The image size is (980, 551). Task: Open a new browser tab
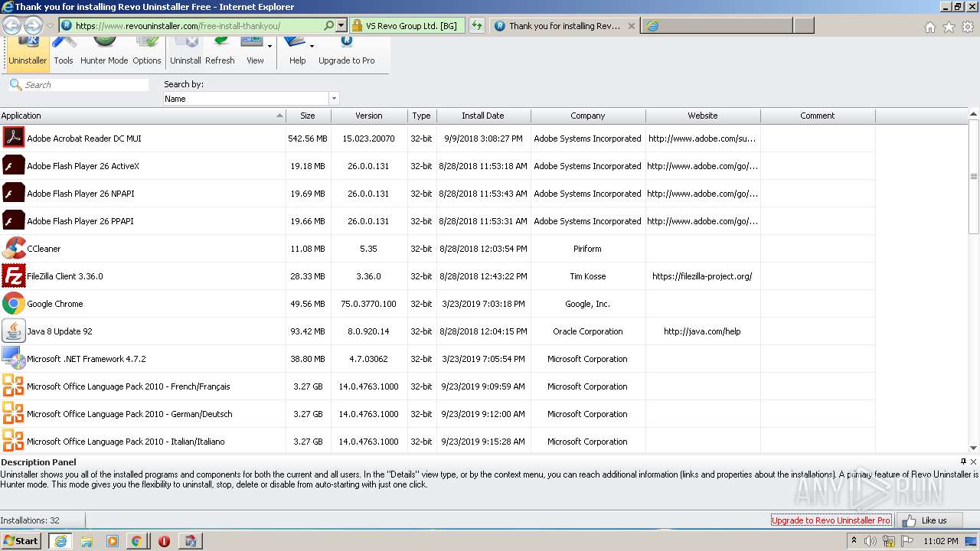click(x=803, y=26)
